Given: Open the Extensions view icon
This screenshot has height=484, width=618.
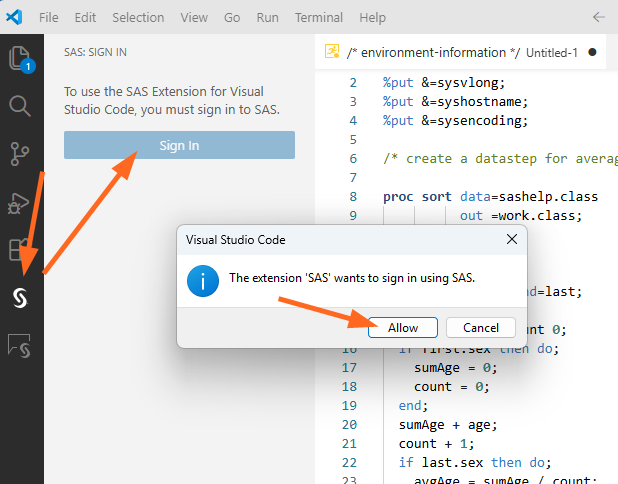Looking at the screenshot, I should (x=19, y=250).
